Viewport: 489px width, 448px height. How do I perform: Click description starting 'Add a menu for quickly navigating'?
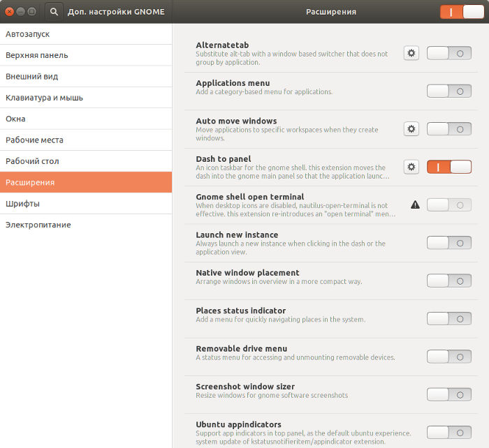click(280, 320)
